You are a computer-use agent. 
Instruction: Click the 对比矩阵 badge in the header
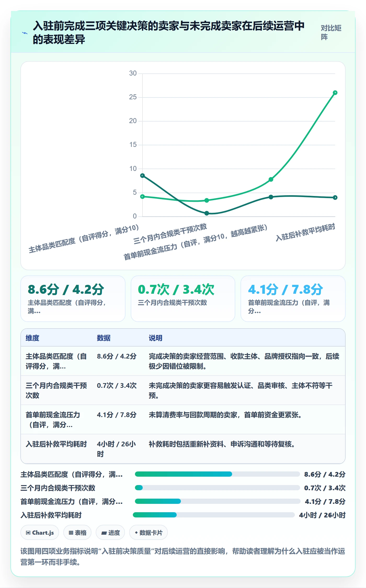tap(331, 33)
